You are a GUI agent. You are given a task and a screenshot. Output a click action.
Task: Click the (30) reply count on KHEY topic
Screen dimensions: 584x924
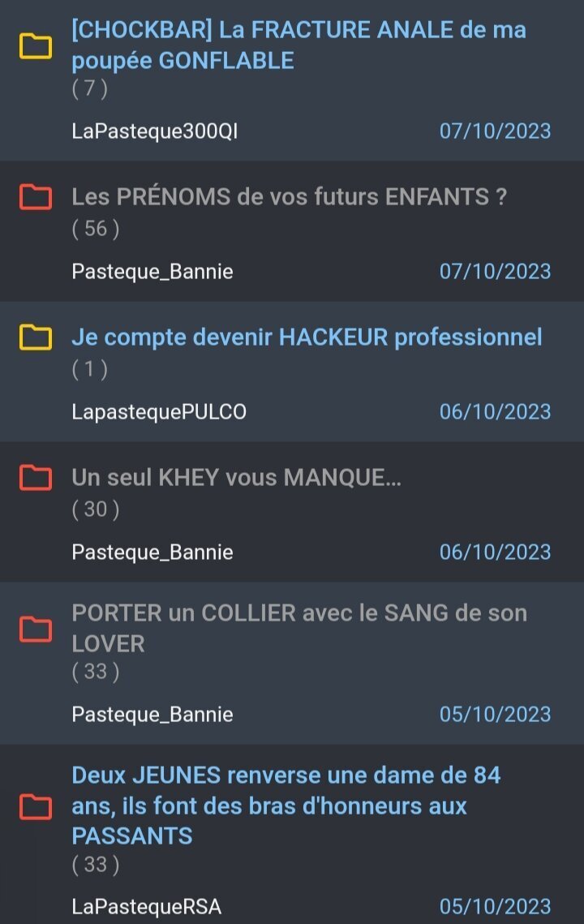[x=96, y=509]
